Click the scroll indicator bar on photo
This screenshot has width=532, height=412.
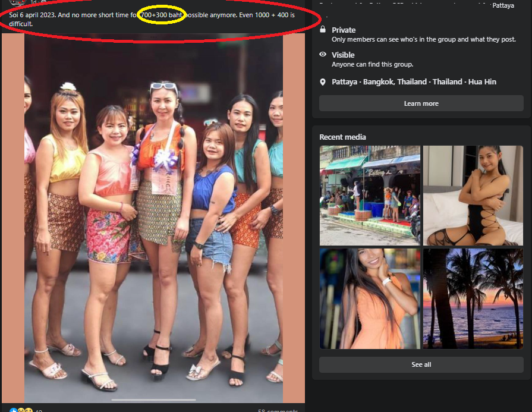[x=153, y=400]
